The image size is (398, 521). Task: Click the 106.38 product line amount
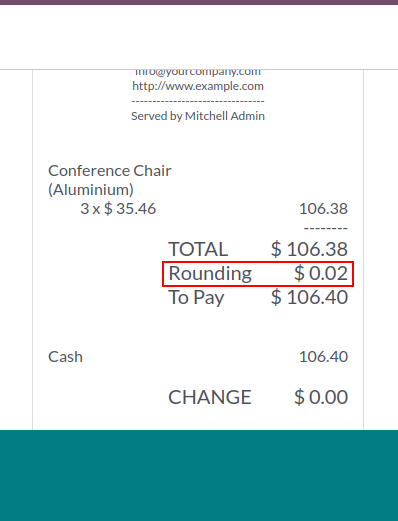(x=323, y=209)
